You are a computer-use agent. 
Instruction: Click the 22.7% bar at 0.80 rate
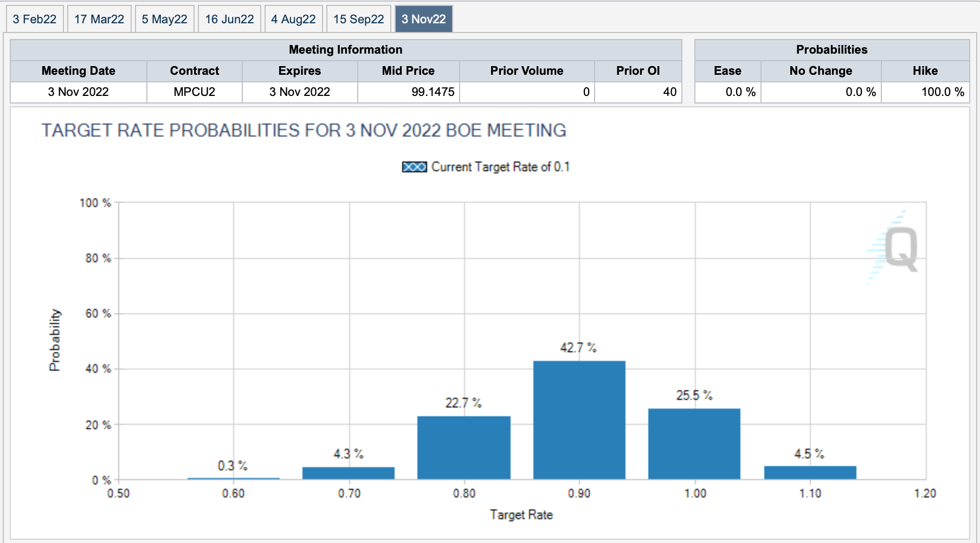(x=463, y=448)
